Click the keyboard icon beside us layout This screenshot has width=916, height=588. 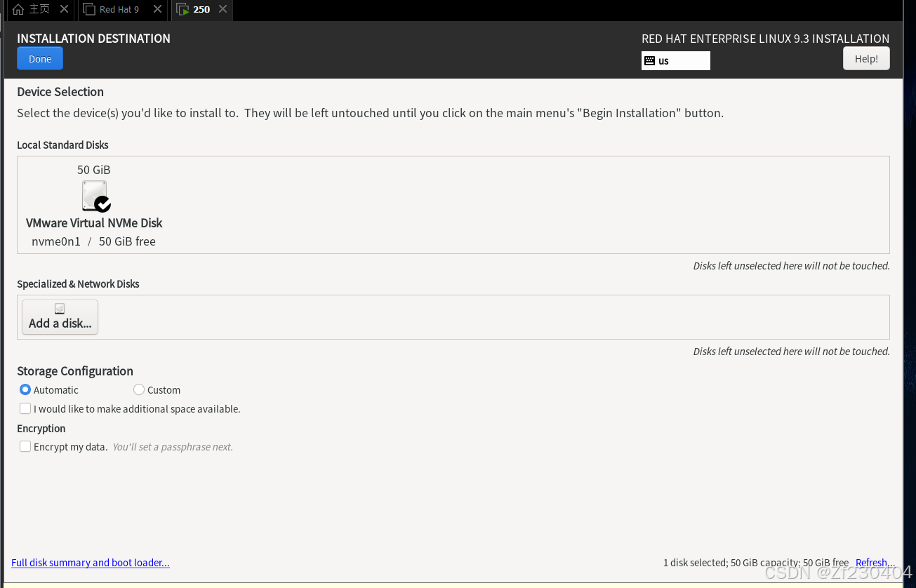(650, 61)
